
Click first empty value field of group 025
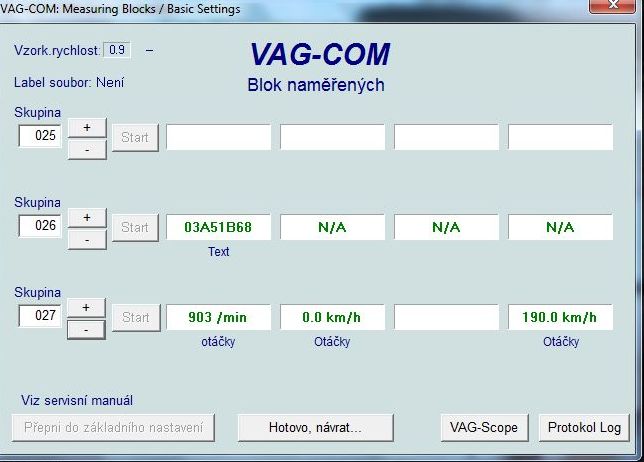point(218,137)
